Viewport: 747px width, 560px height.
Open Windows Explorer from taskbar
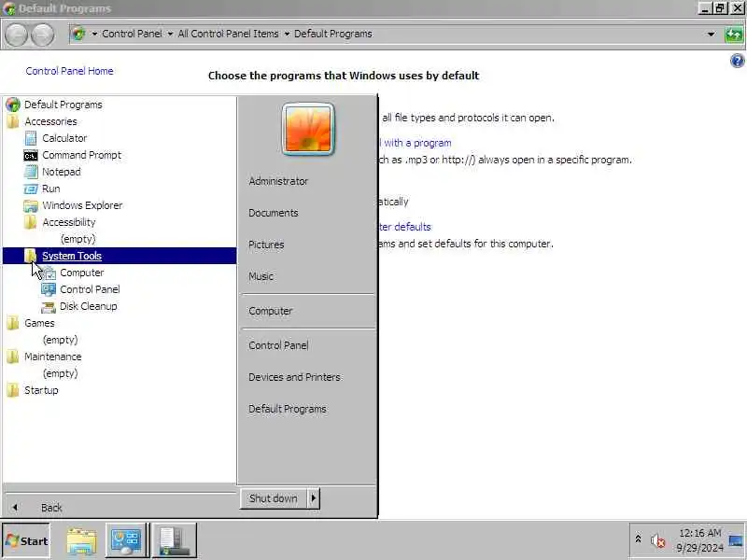coord(81,540)
